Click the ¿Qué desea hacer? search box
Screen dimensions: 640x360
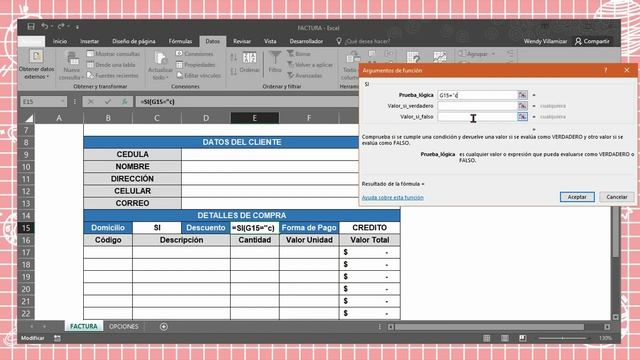tap(363, 41)
